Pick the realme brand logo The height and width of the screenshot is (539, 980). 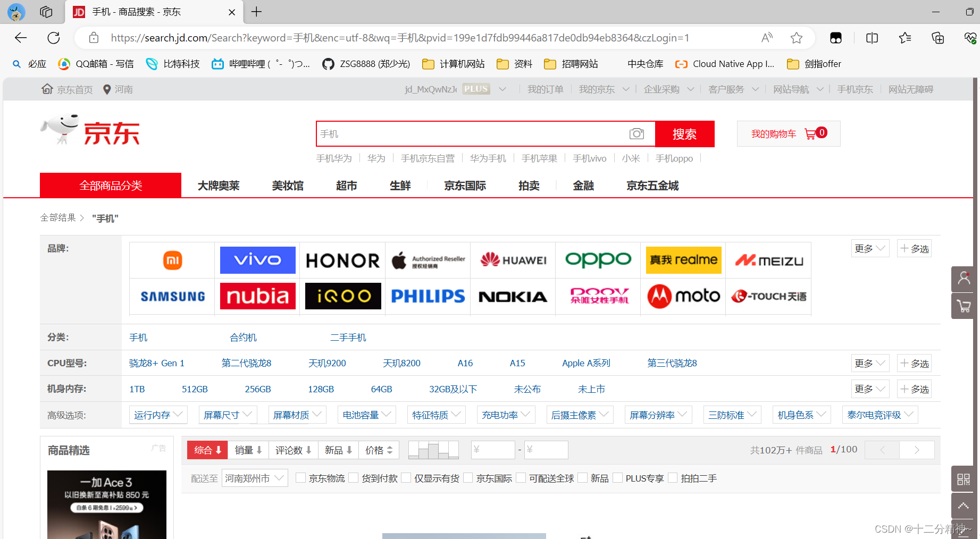click(684, 260)
